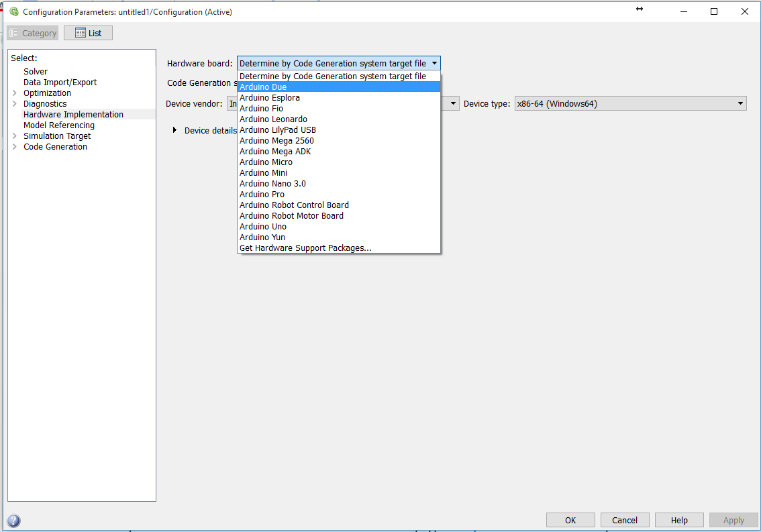Confirm settings with the OK button
Image resolution: width=761 pixels, height=532 pixels.
[570, 520]
